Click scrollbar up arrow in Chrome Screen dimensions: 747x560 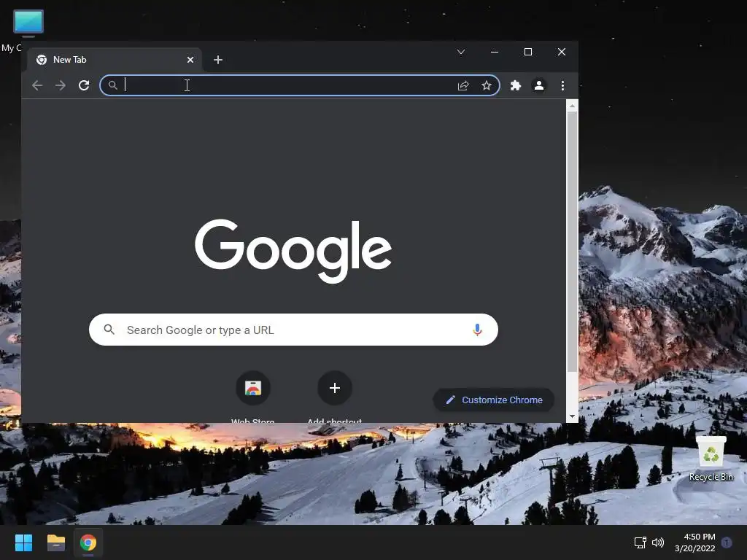pos(572,105)
